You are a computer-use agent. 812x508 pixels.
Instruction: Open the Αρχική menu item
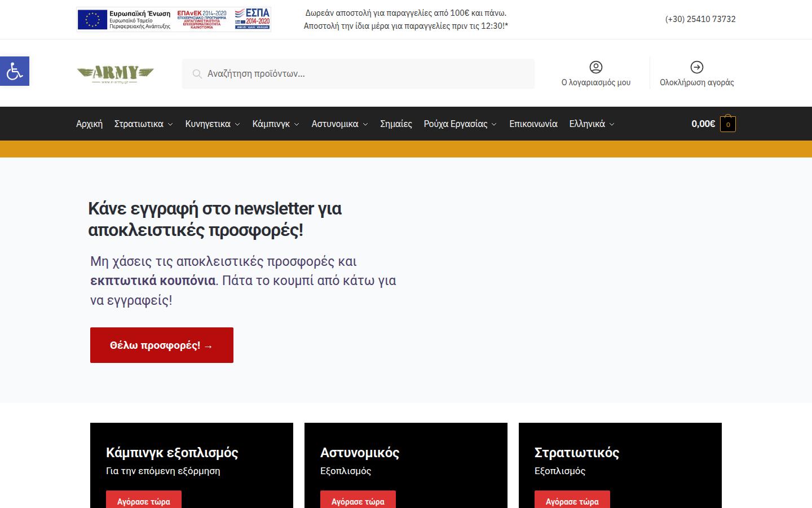[x=90, y=124]
